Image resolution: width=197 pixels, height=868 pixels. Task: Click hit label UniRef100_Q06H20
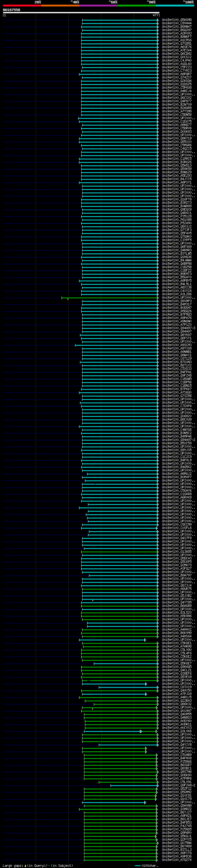[x=177, y=416]
